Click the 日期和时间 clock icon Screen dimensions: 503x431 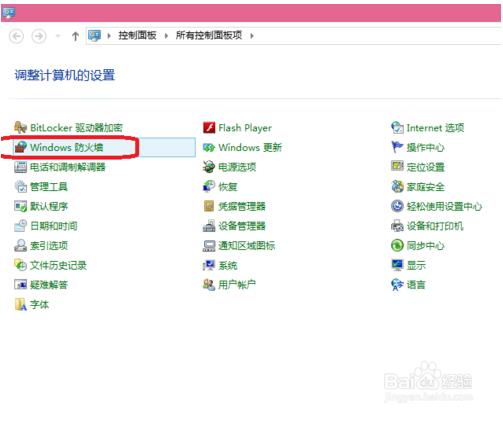tap(20, 226)
